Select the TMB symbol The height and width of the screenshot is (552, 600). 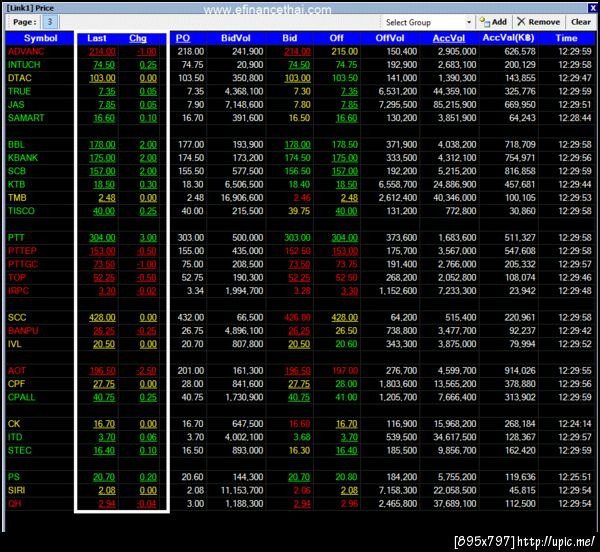click(x=17, y=198)
